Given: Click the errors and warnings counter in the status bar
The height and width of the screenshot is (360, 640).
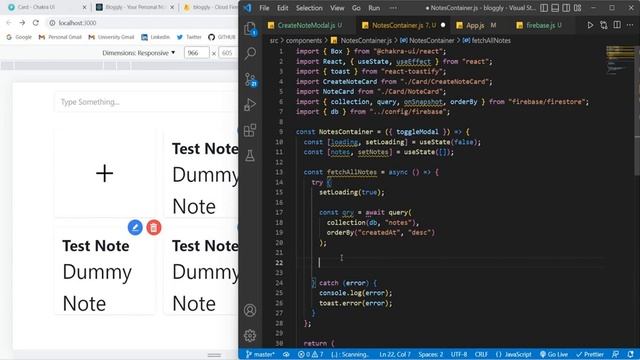Looking at the screenshot, I should pos(310,354).
